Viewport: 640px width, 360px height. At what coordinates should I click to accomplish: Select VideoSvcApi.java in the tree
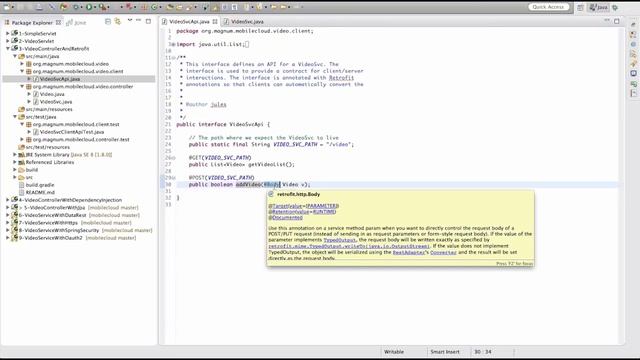[60, 79]
